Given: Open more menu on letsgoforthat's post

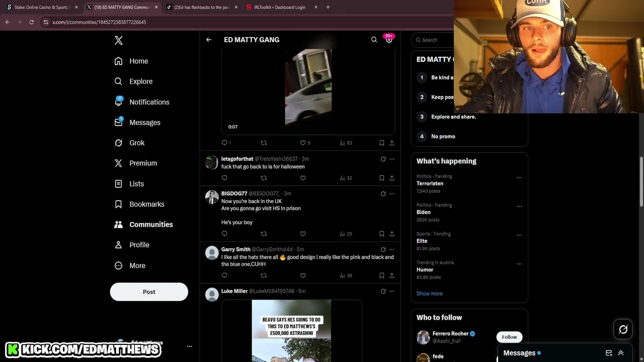Looking at the screenshot, I should (392, 159).
